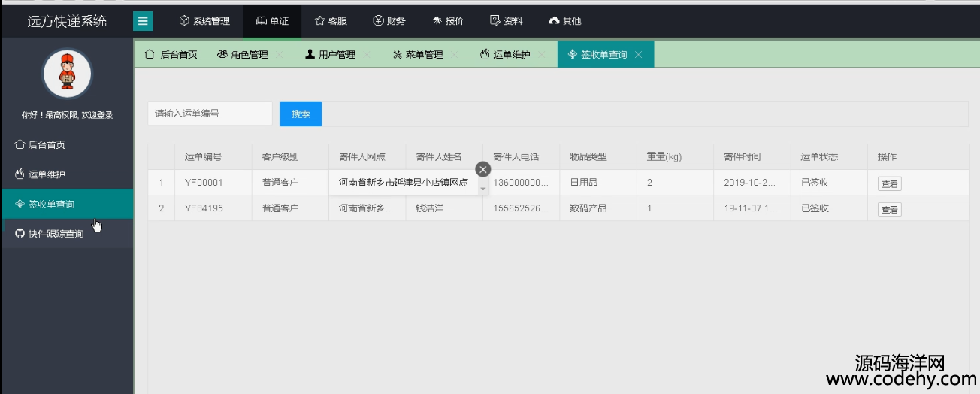Click the 19-11-07 send time cell
980x394 pixels.
pos(752,208)
